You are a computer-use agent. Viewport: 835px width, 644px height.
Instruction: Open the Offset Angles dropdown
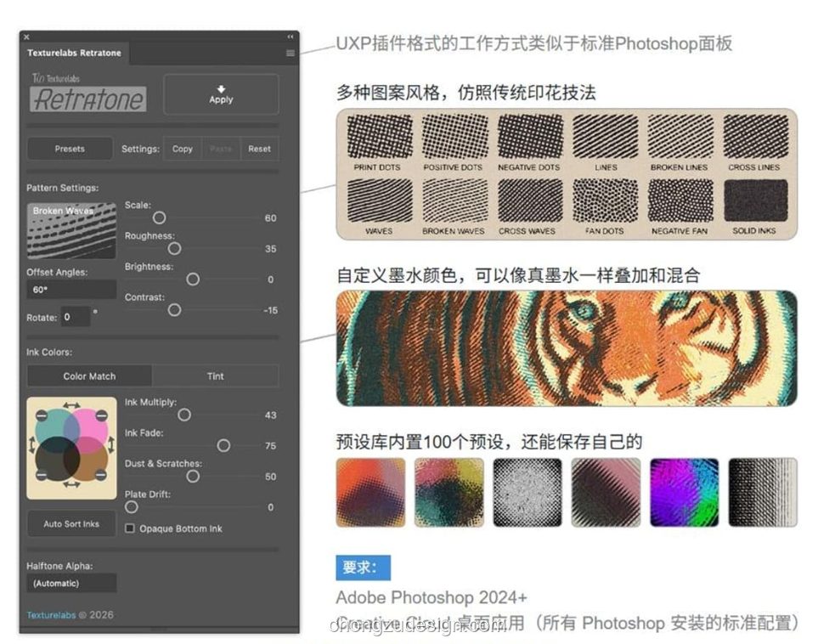click(71, 289)
